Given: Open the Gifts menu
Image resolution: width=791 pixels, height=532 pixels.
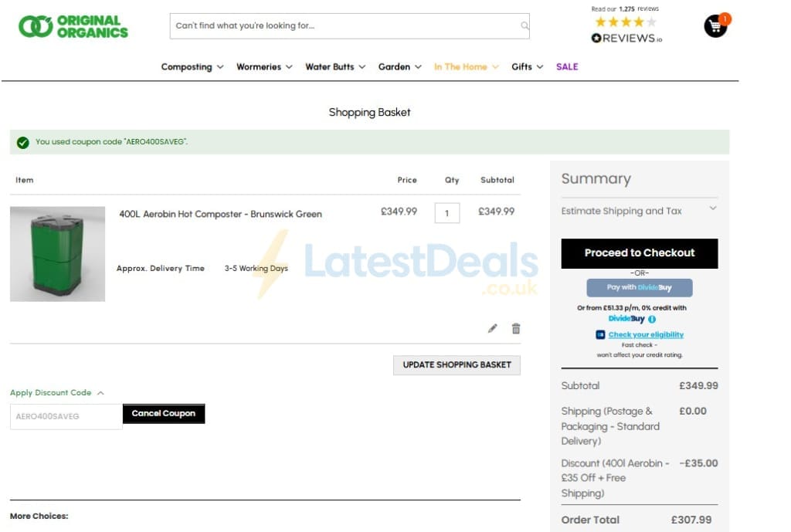Looking at the screenshot, I should point(521,67).
